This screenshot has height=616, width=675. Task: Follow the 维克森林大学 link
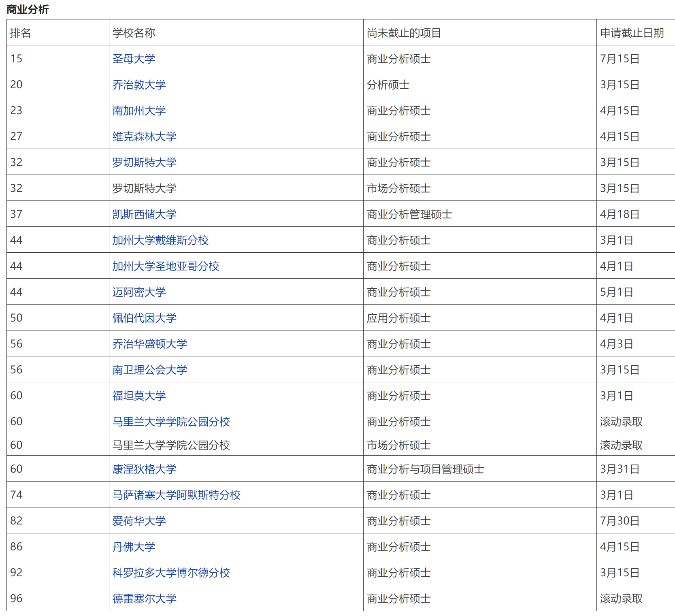point(144,136)
